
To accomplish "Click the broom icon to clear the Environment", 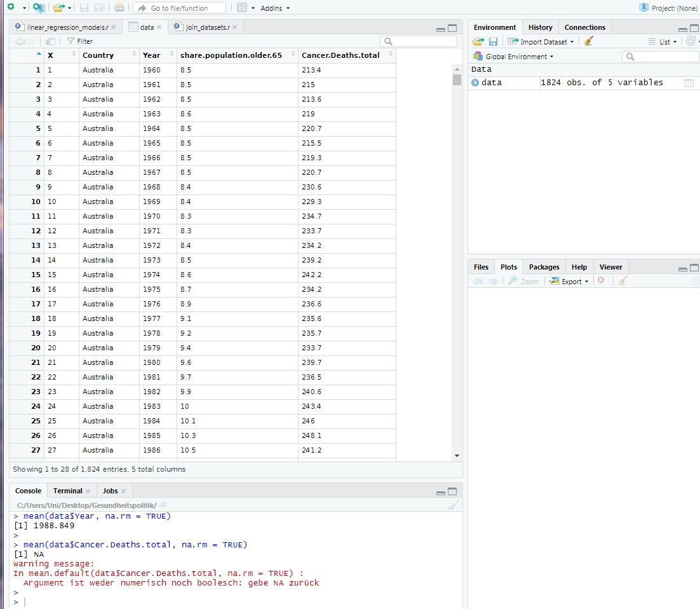I will (589, 41).
